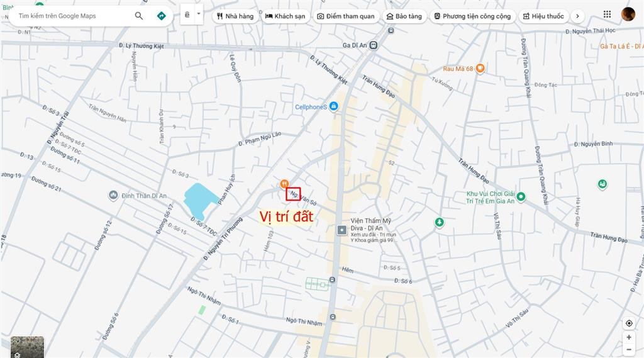Image resolution: width=644 pixels, height=358 pixels.
Task: Click the search magnifier icon
Action: tap(139, 16)
